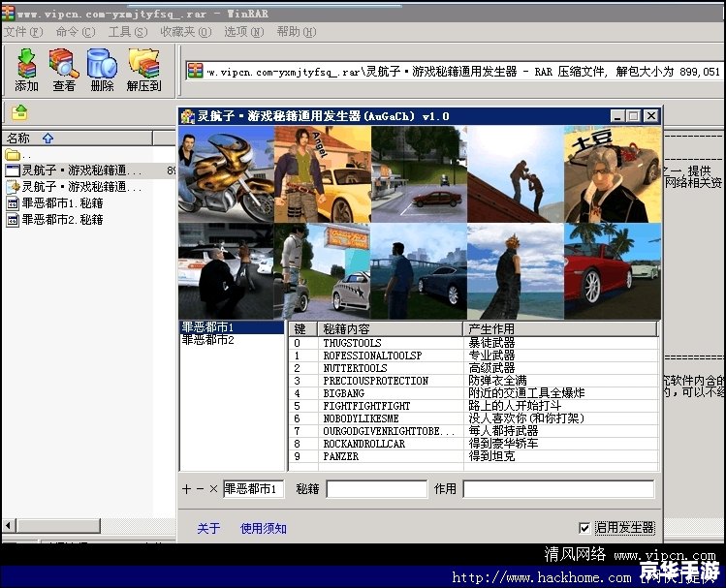The width and height of the screenshot is (726, 588).
Task: Click the 名称 column header in WinRAR
Action: point(78,139)
